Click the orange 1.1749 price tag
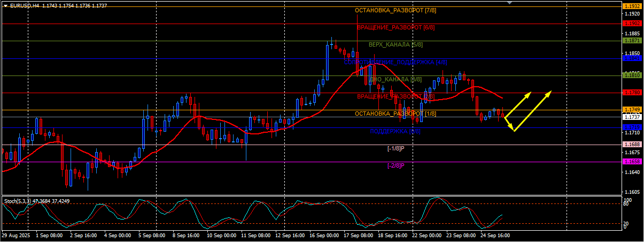This screenshot has height=242, width=644. [x=632, y=110]
